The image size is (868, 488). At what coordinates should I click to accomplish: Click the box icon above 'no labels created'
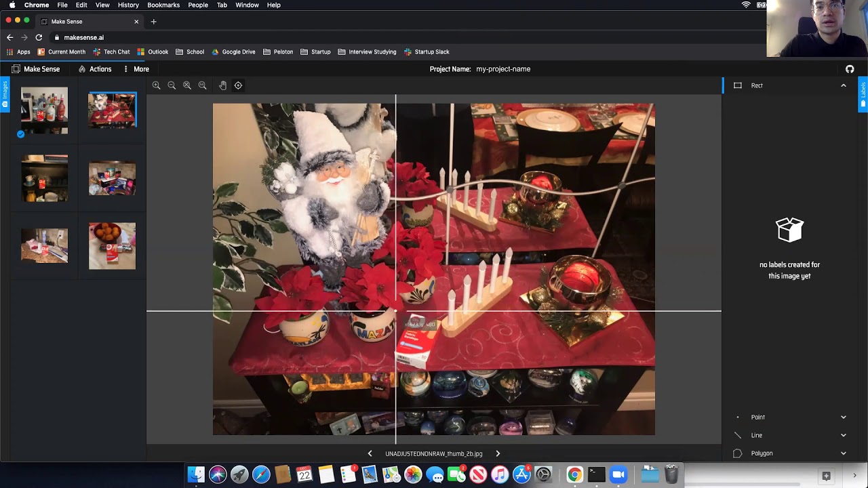coord(789,230)
